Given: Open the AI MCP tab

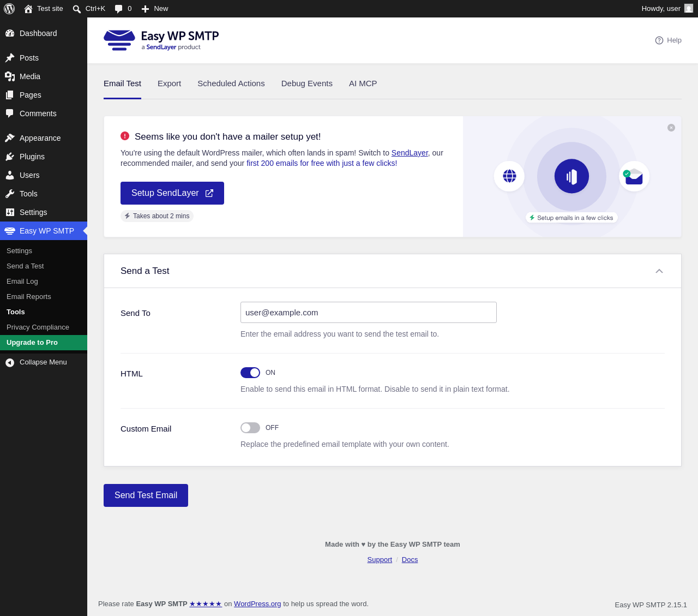Looking at the screenshot, I should 363,83.
